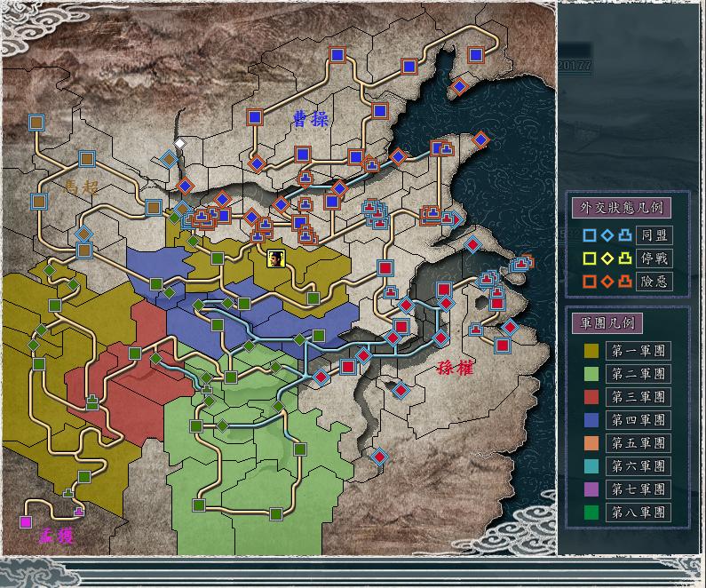The height and width of the screenshot is (588, 706).
Task: Click the 孟獲 faction label
Action: pos(56,536)
